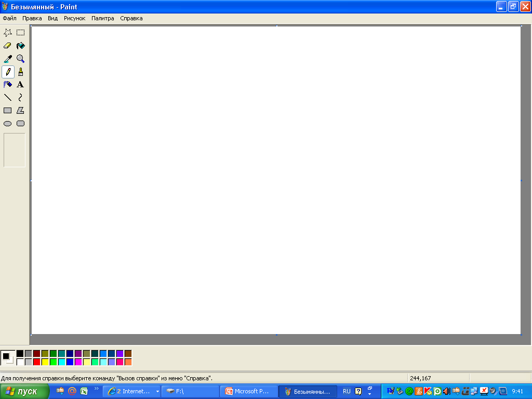Open the language bar options arrow
Screen dimensions: 532x399
[x=370, y=394]
